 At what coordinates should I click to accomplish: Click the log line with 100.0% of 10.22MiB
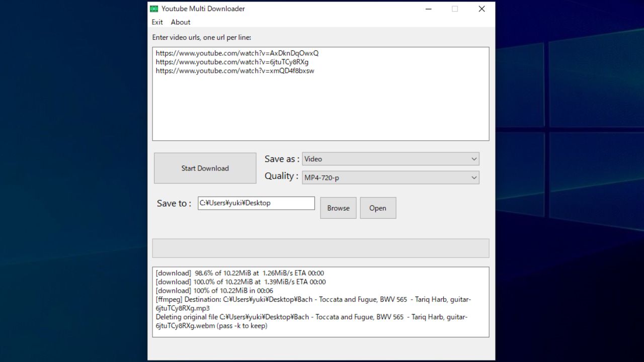[240, 282]
